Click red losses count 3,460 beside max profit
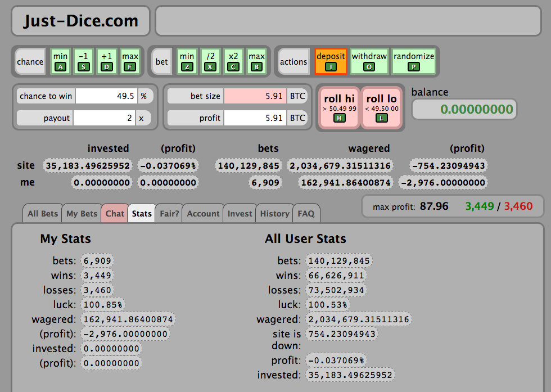Image resolution: width=551 pixels, height=392 pixels. tap(518, 206)
